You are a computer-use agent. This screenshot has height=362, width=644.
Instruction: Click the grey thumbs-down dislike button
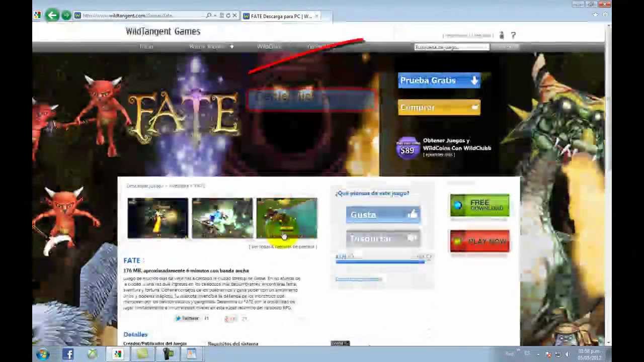coord(383,238)
